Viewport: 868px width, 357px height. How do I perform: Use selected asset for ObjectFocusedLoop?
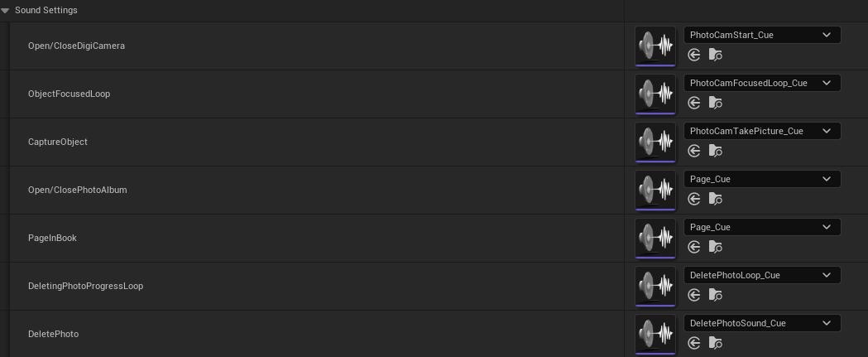[694, 103]
